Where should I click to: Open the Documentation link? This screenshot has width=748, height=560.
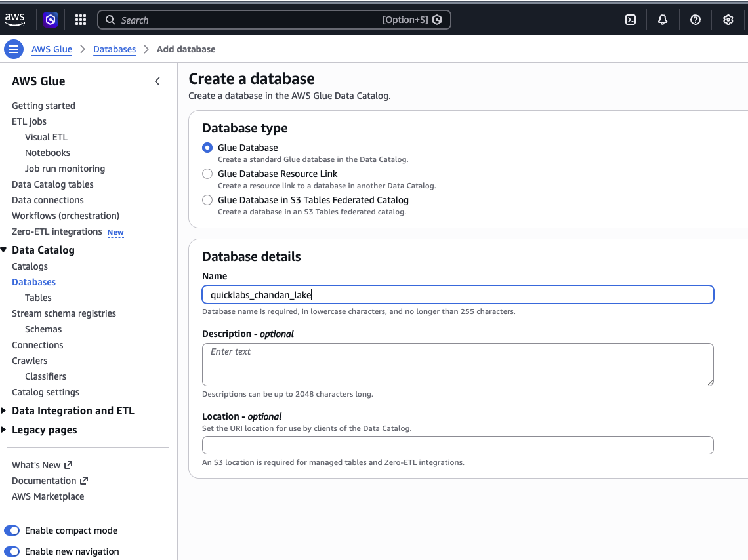tap(44, 481)
